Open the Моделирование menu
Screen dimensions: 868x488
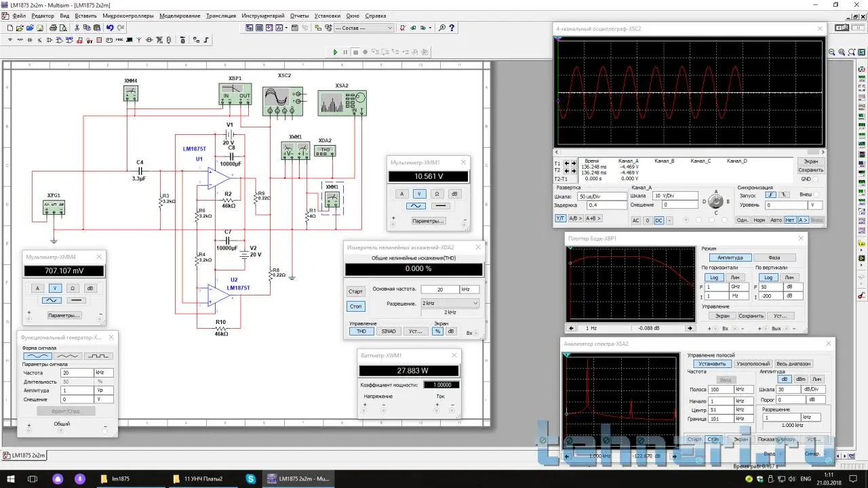click(180, 16)
